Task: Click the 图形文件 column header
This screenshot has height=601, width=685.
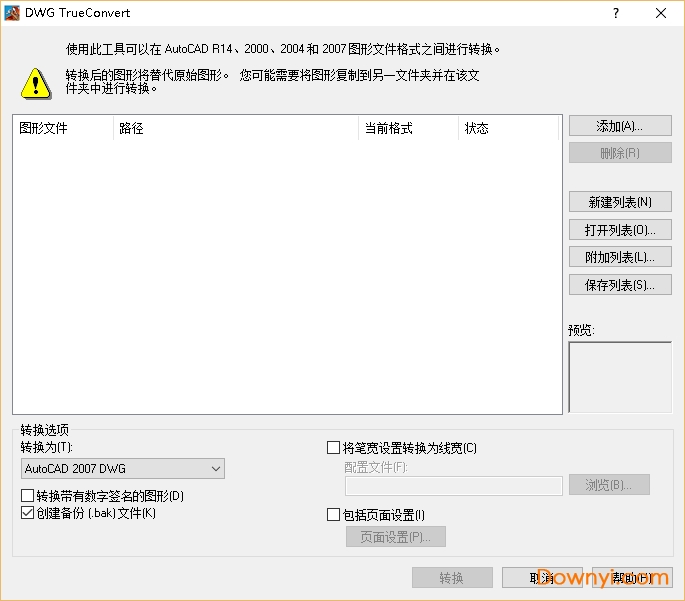Action: point(62,128)
